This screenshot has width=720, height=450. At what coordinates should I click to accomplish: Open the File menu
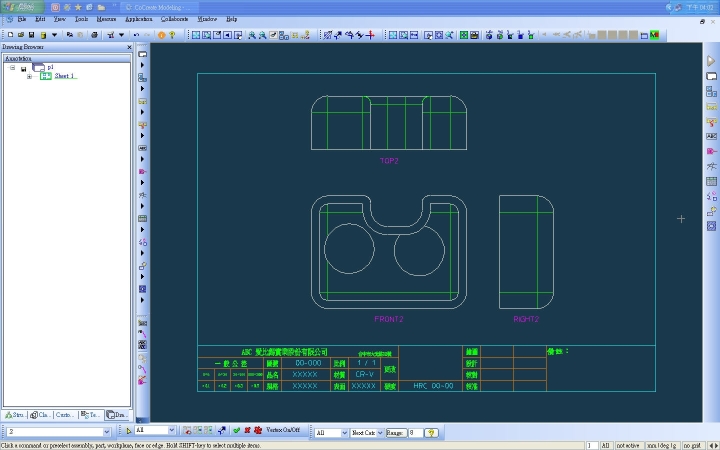click(22, 19)
